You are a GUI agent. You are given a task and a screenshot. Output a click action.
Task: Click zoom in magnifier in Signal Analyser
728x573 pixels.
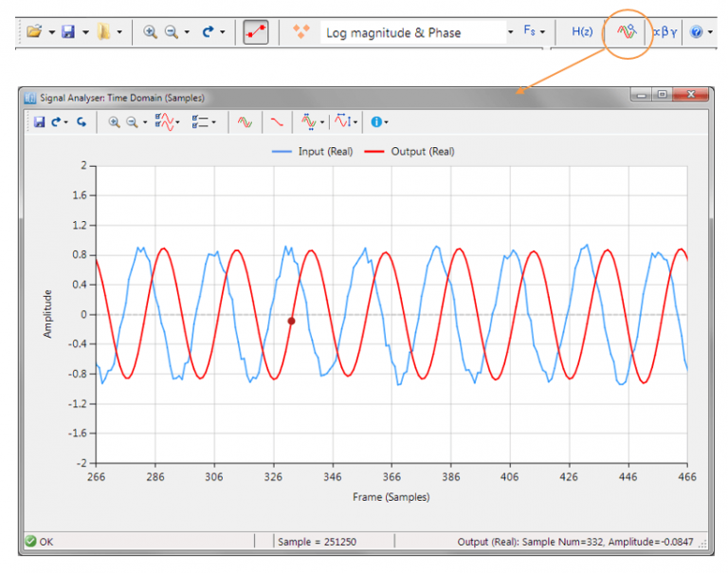click(x=113, y=121)
